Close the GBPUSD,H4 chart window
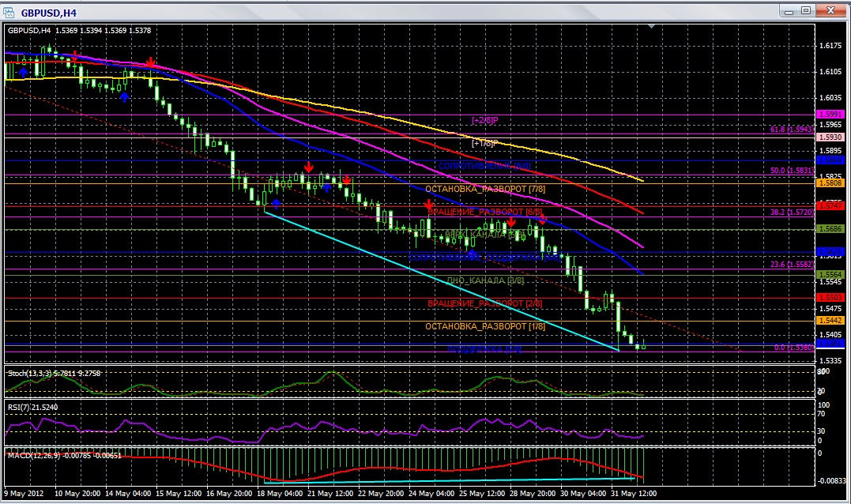 (x=829, y=10)
